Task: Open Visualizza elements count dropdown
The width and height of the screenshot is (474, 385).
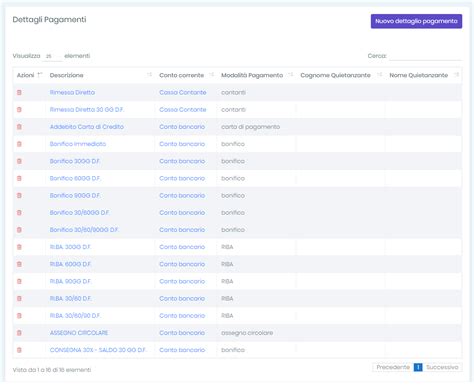Action: 52,56
